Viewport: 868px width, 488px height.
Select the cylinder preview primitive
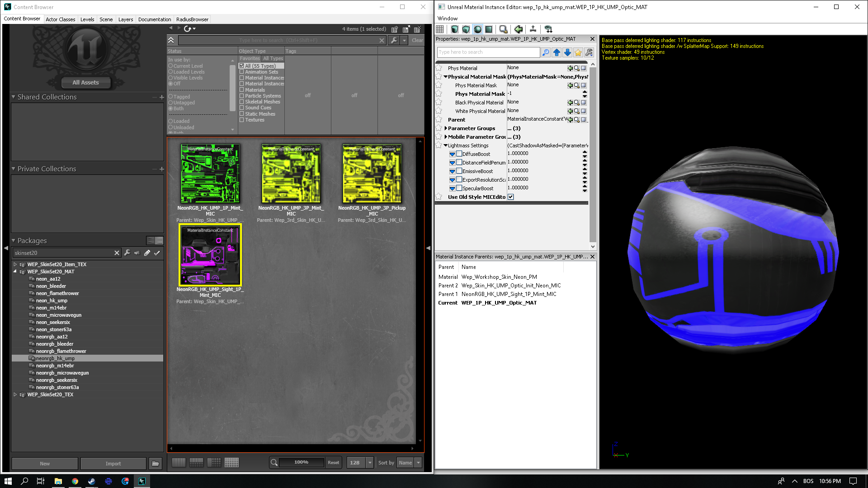[454, 29]
